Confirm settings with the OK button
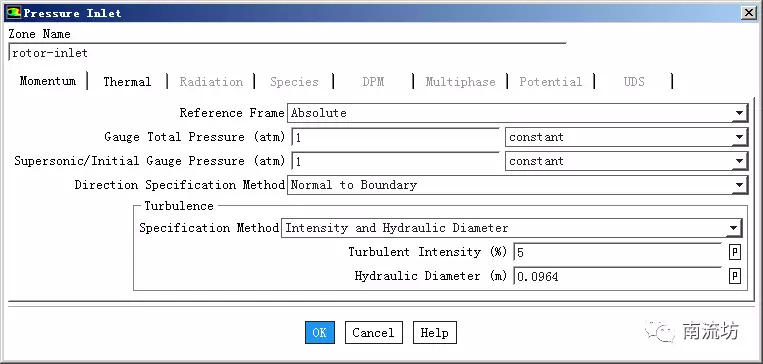Viewport: 763px width, 364px height. (x=320, y=333)
